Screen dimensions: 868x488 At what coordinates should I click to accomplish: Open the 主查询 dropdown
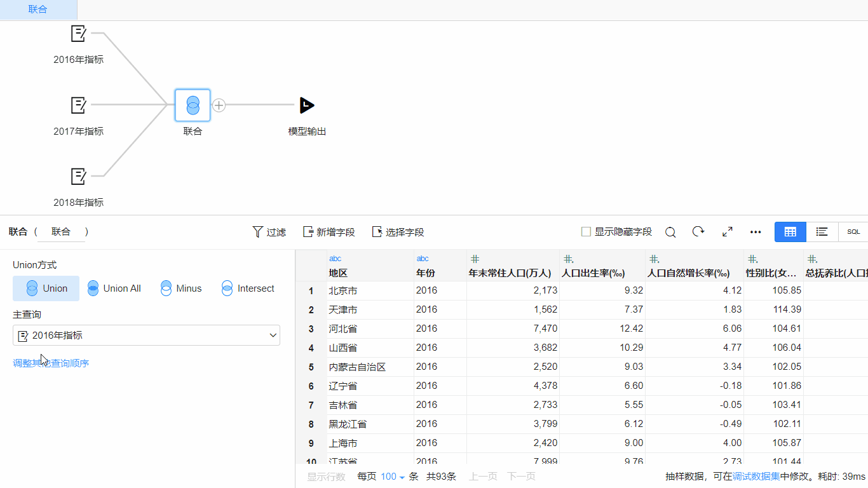point(146,335)
